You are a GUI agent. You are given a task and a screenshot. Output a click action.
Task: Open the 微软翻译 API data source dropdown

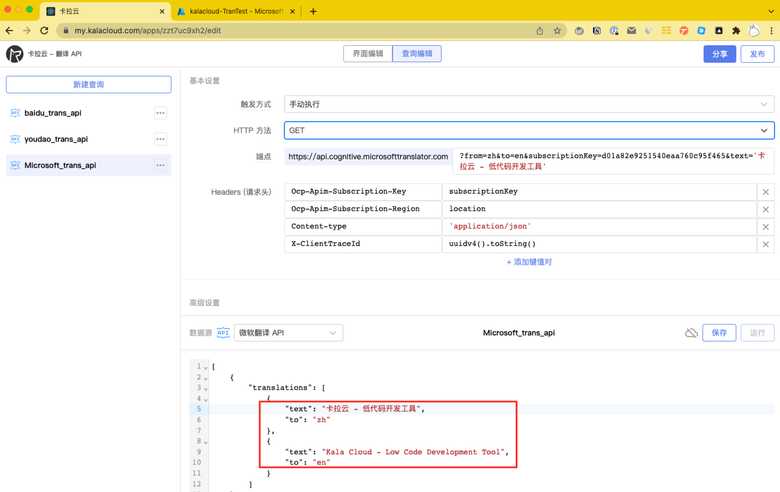(x=289, y=333)
